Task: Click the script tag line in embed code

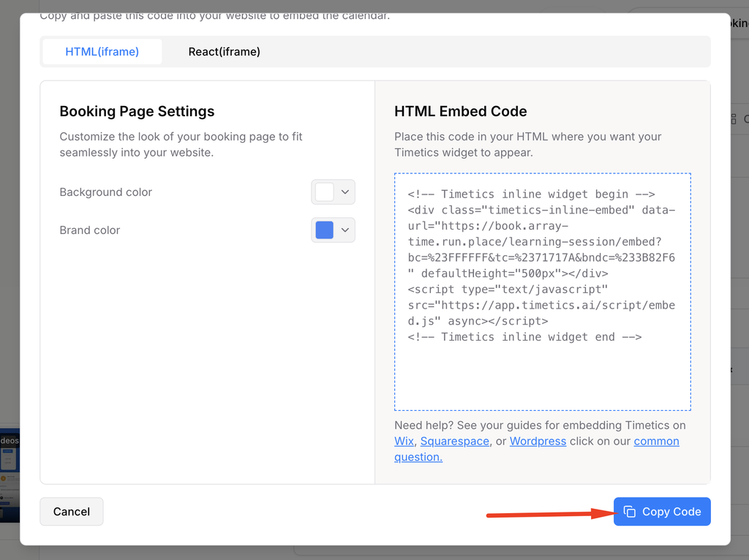Action: (x=508, y=290)
